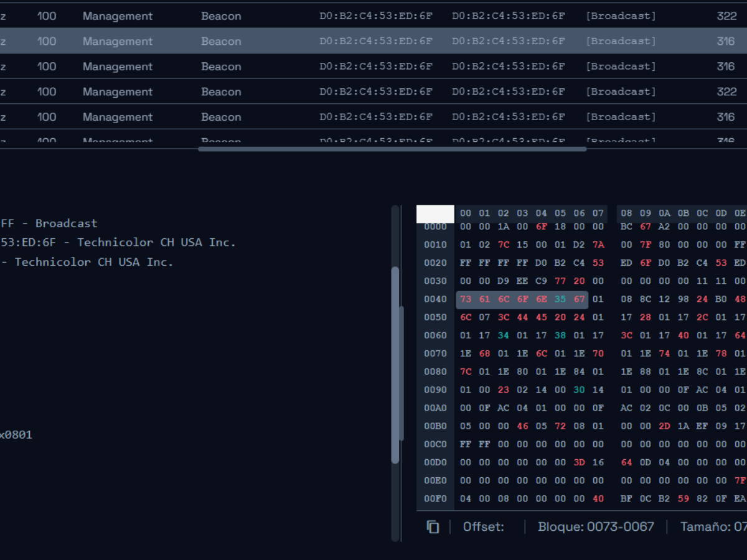Viewport: 747px width, 560px height.
Task: Select the 'x0801' detail field
Action: pyautogui.click(x=16, y=435)
